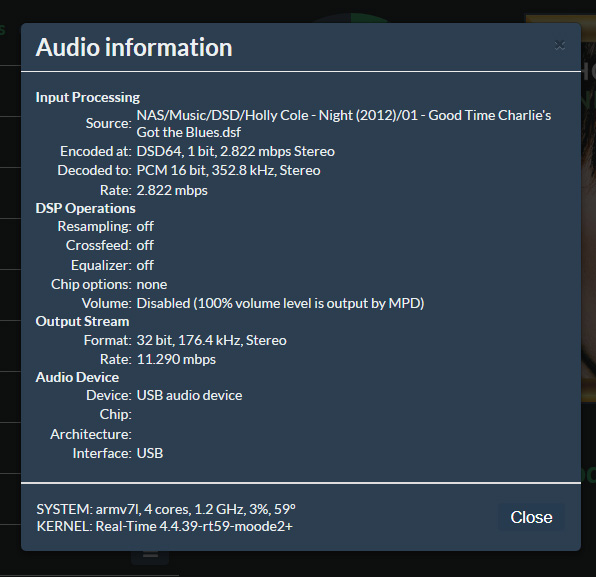Click the Input Processing rate '2.822 mbps'
Image resolution: width=596 pixels, height=577 pixels.
(172, 190)
